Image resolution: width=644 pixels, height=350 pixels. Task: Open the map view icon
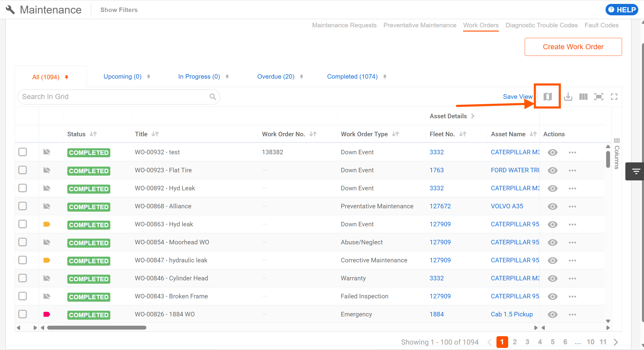click(548, 97)
